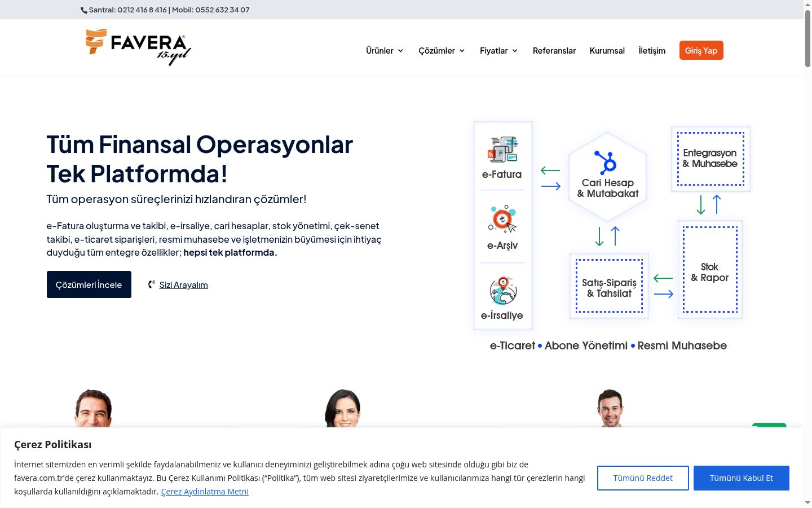The width and height of the screenshot is (812, 508).
Task: Click the 'Resmi Muhasebe' text
Action: [x=682, y=345]
